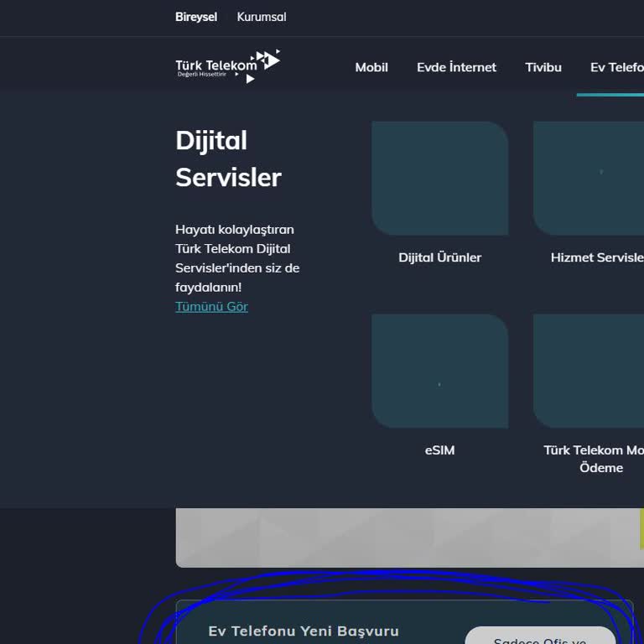Switch to the Kurumsal tab
Screen dimensions: 644x644
click(x=262, y=17)
